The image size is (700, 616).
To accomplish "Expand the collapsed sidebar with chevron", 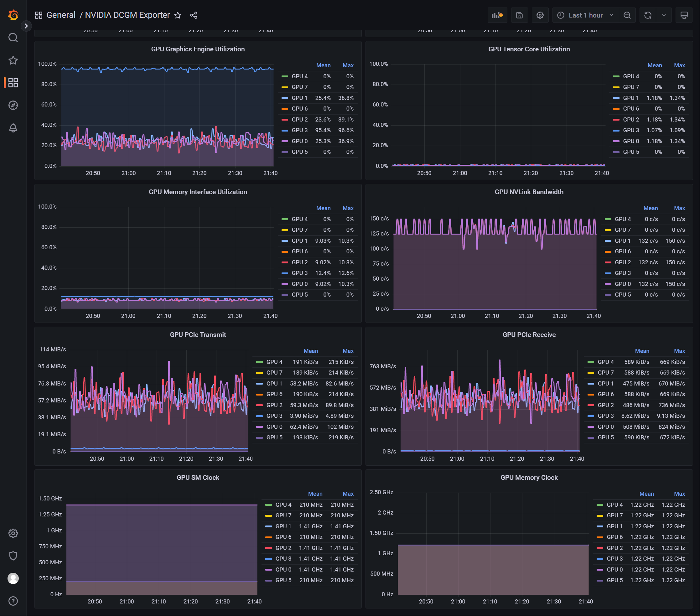I will (26, 26).
